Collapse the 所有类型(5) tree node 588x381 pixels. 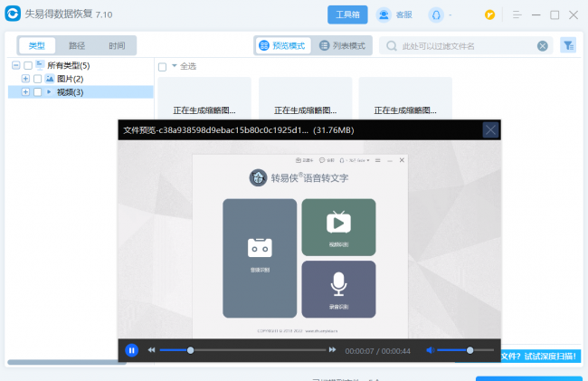pos(15,65)
